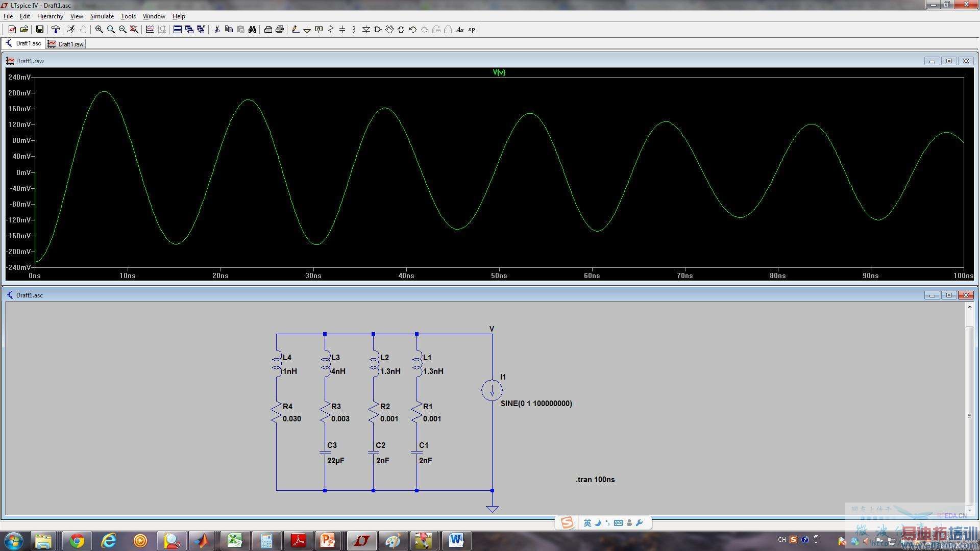Screen dimensions: 980x551
Task: Click the SPICE directive .op icon
Action: (x=472, y=30)
